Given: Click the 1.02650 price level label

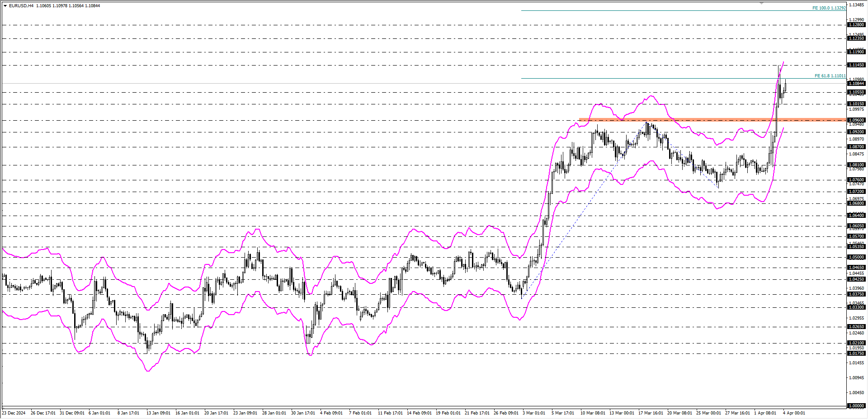Looking at the screenshot, I should (x=856, y=327).
